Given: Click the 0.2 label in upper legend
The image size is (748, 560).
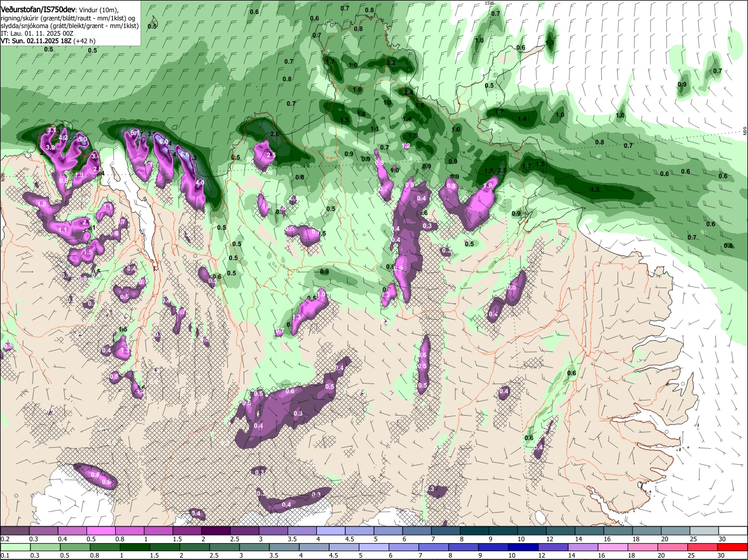Looking at the screenshot, I should pos(5,539).
